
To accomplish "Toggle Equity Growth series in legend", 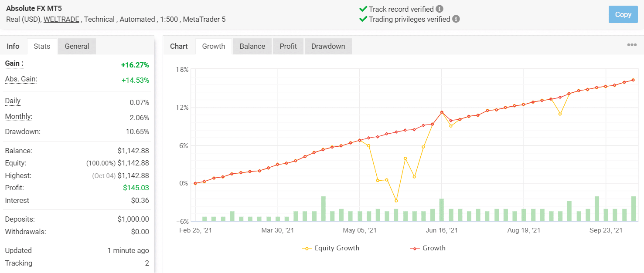I will 331,248.
